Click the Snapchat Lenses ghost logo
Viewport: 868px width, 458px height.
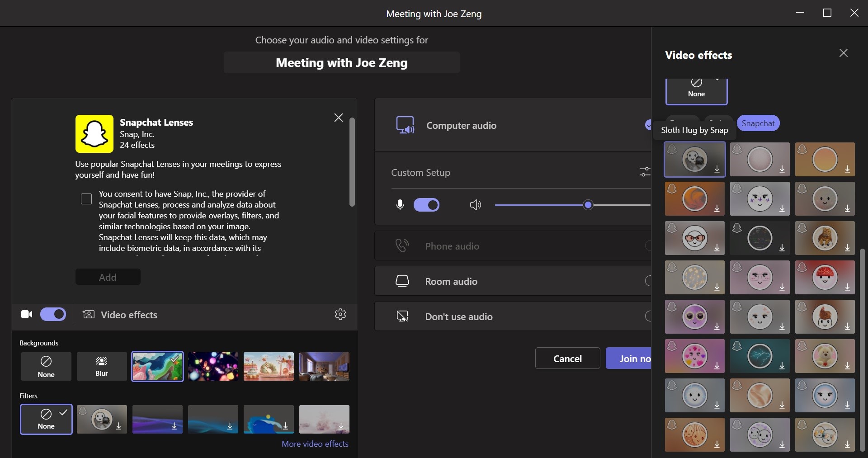pos(94,134)
